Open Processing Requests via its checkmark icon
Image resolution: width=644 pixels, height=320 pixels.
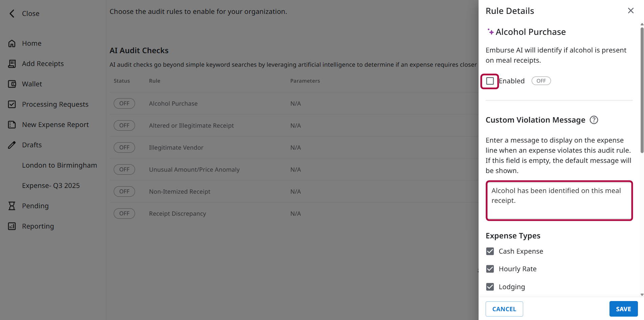[x=12, y=104]
